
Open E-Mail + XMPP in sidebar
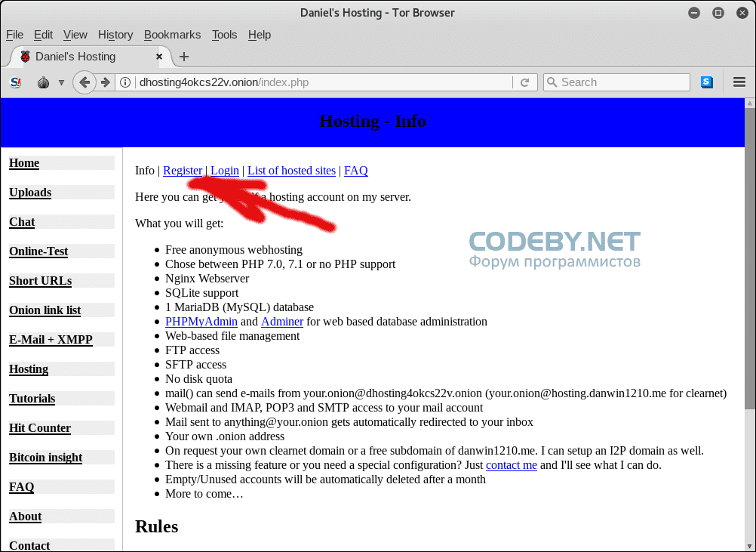pyautogui.click(x=51, y=340)
